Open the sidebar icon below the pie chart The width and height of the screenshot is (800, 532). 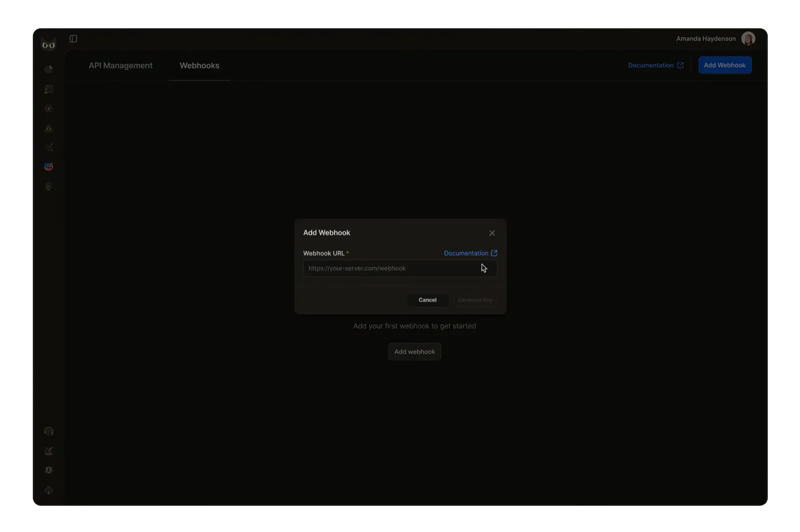(48, 89)
